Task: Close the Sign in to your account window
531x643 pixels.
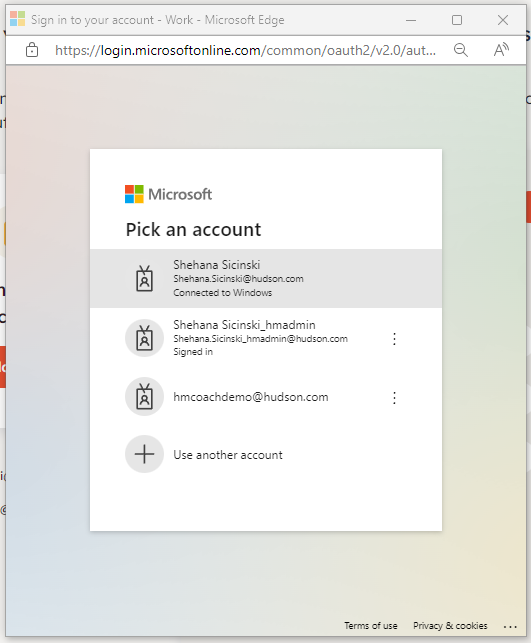Action: click(x=503, y=20)
